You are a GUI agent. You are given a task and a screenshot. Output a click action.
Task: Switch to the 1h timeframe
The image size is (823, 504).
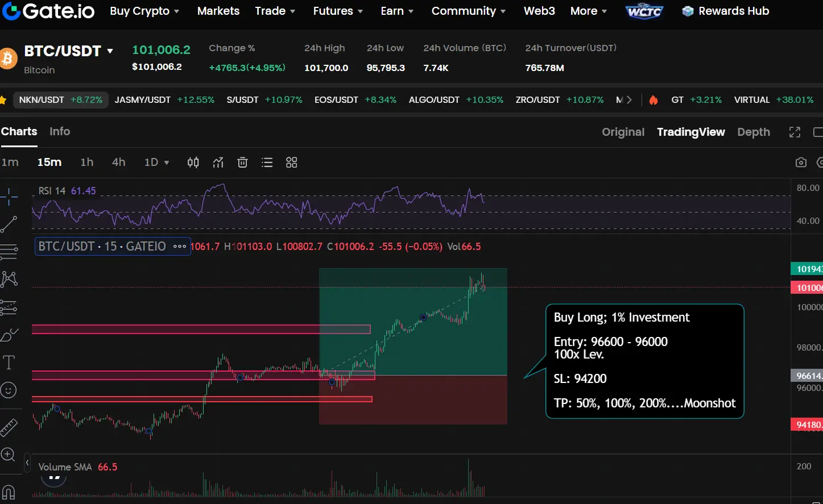[87, 163]
